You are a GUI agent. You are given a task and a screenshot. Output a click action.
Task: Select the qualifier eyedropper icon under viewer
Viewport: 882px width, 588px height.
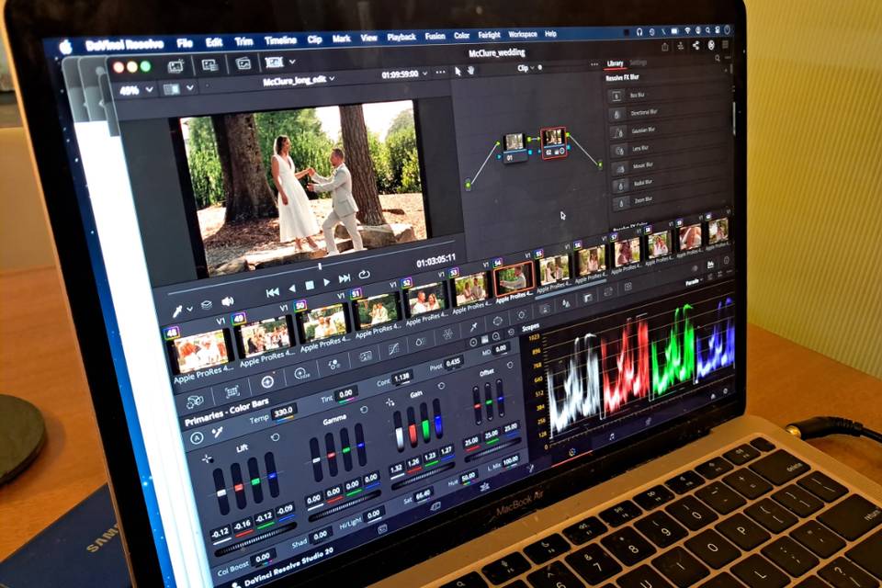click(177, 311)
